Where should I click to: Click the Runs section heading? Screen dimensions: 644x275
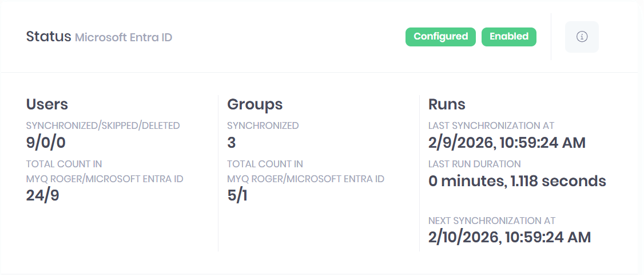point(447,104)
